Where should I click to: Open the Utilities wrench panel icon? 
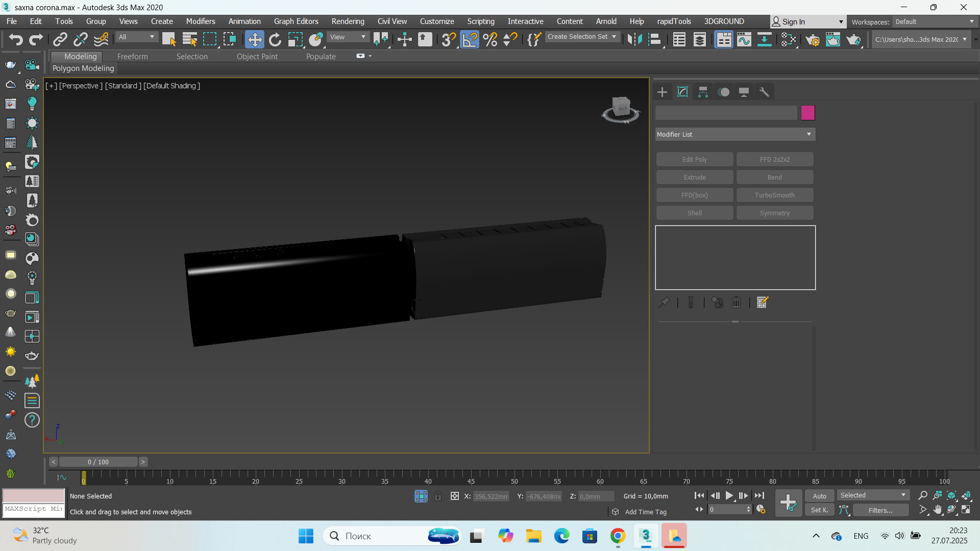[764, 92]
